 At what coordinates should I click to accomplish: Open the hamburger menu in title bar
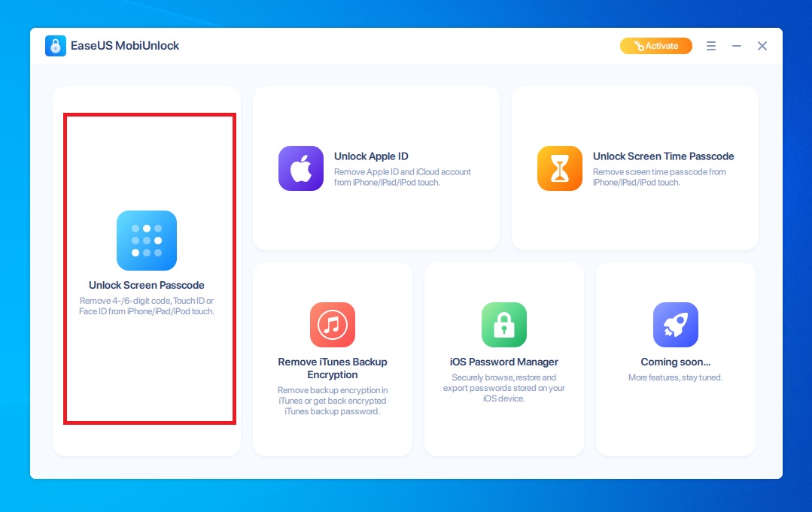pos(711,46)
